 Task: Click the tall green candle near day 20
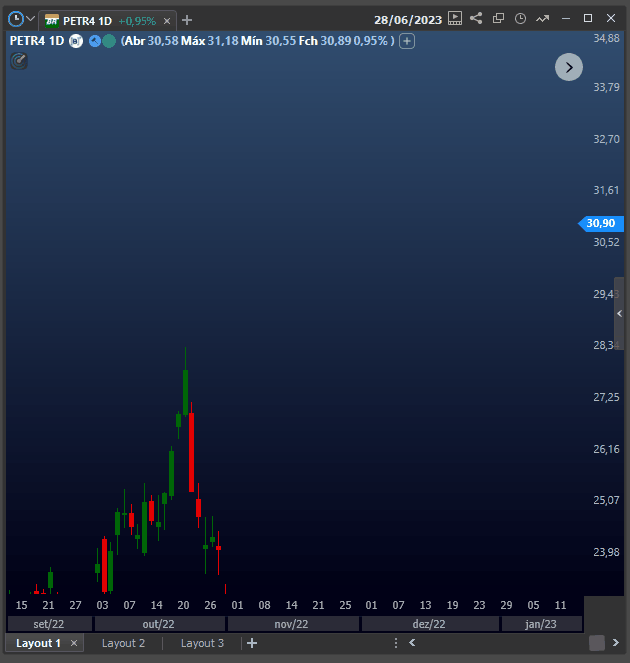[185, 392]
